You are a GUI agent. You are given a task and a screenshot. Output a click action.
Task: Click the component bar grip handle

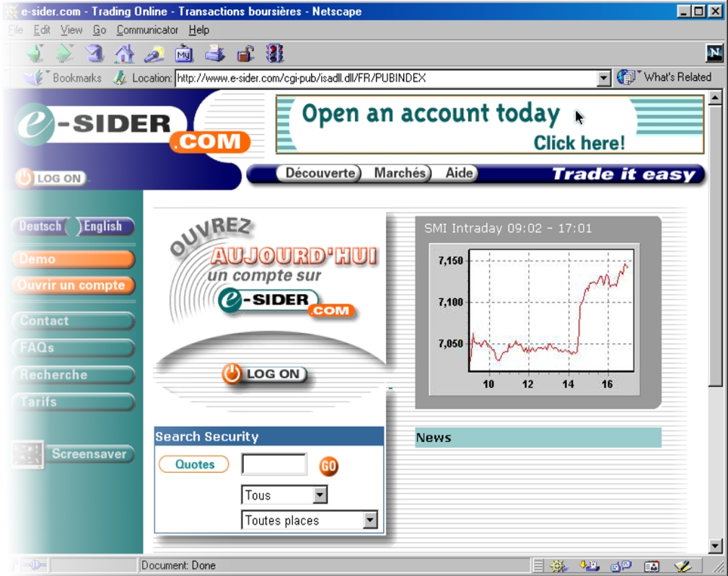538,566
